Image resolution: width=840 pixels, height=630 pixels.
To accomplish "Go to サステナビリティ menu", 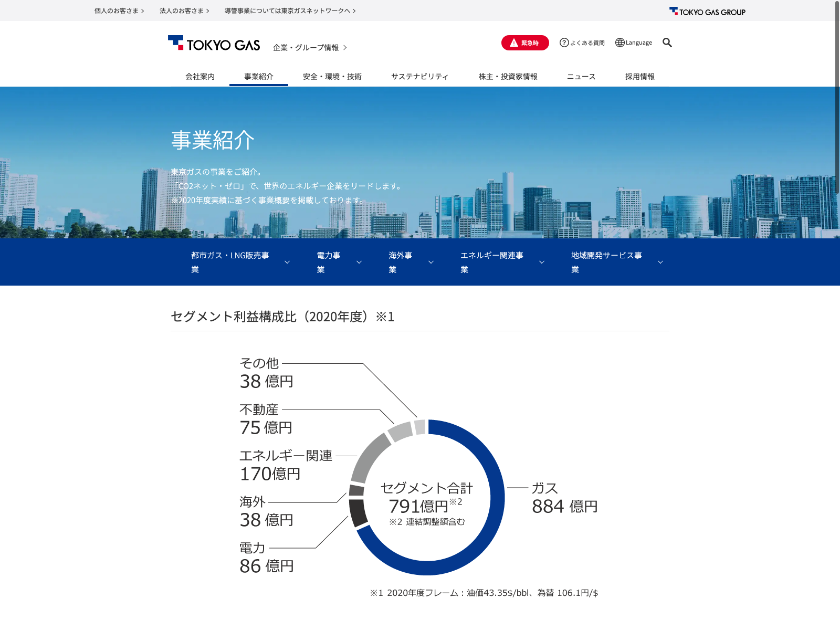I will pos(420,77).
